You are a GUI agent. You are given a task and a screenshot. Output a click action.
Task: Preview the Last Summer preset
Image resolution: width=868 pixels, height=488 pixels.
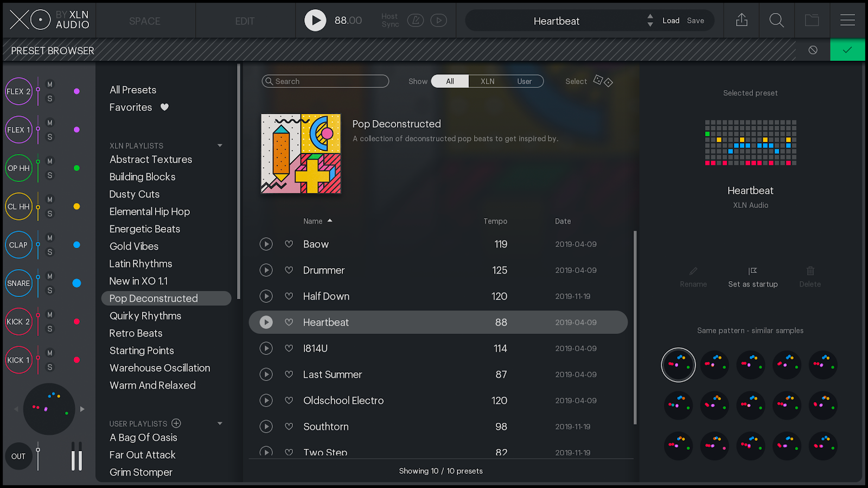pyautogui.click(x=266, y=375)
